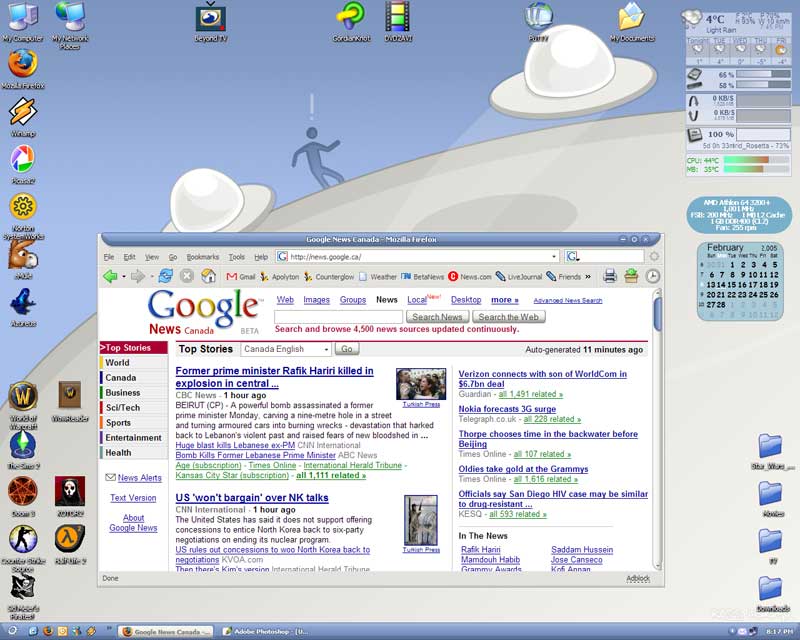Expand the bookmarks toolbar overflow chevron
Viewport: 800px width, 640px height.
click(589, 276)
